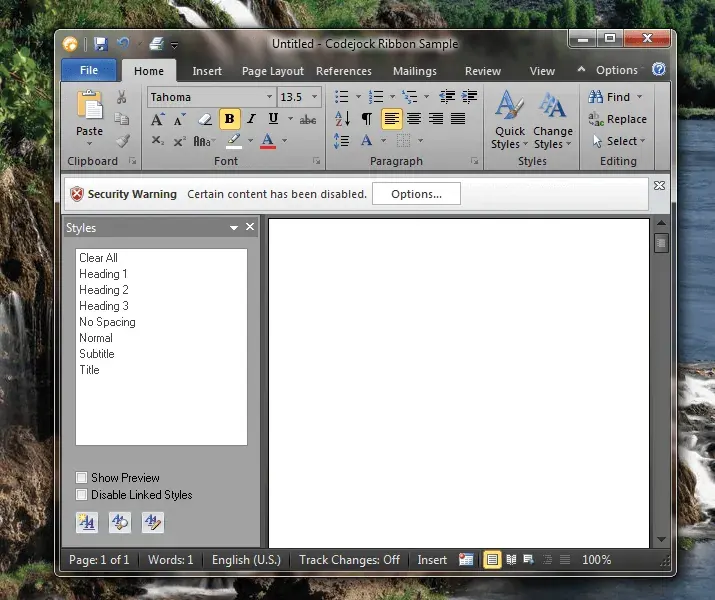Click the Subscript icon
The image size is (715, 600).
tap(158, 141)
